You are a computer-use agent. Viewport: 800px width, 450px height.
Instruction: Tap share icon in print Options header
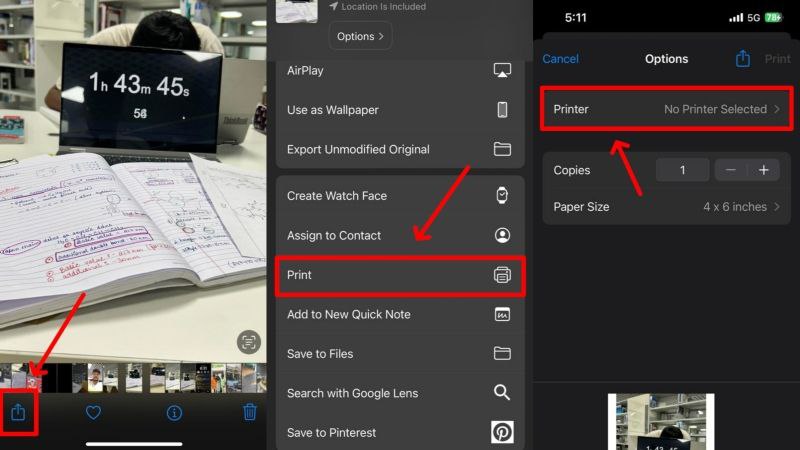click(x=743, y=59)
